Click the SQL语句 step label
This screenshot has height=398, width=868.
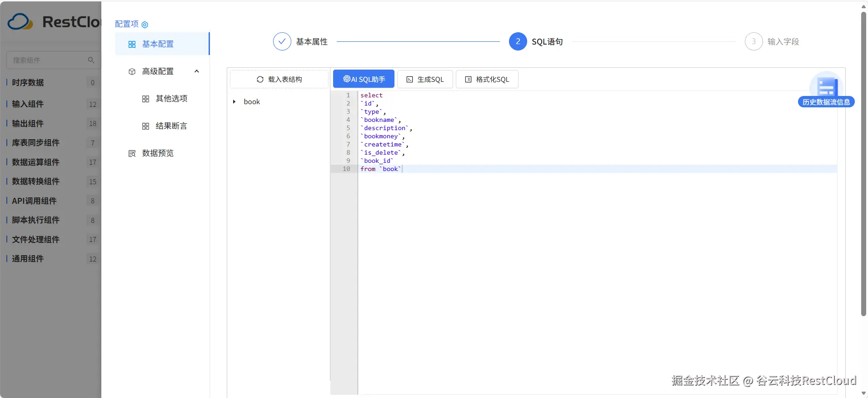(x=547, y=42)
